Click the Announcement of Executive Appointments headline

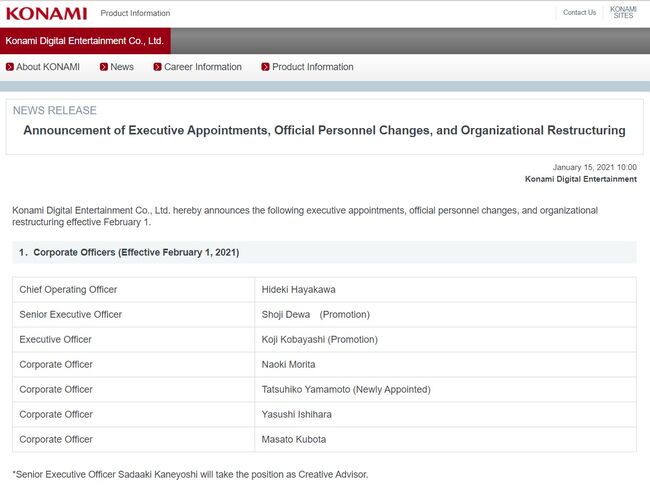click(324, 131)
